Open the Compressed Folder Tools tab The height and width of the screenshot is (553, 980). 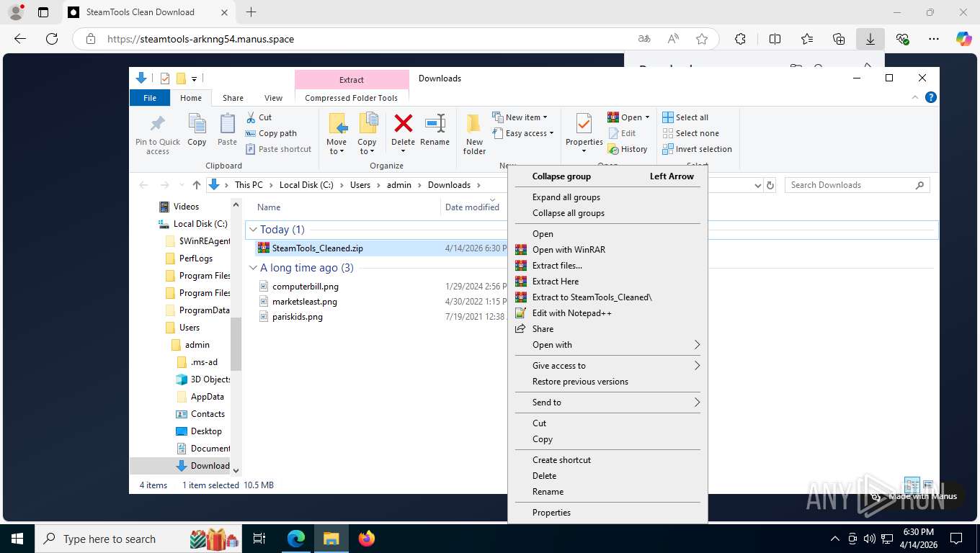[x=351, y=98]
